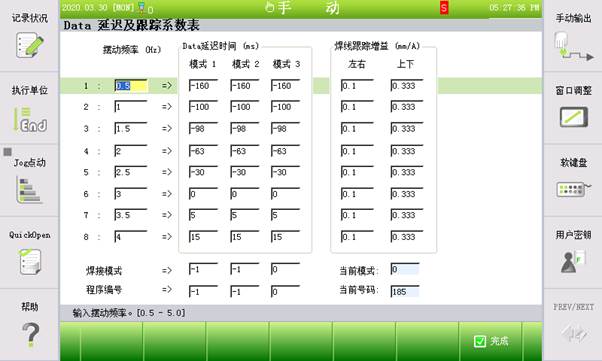Select the row 8 上下 gain field
The width and height of the screenshot is (602, 361).
[407, 237]
